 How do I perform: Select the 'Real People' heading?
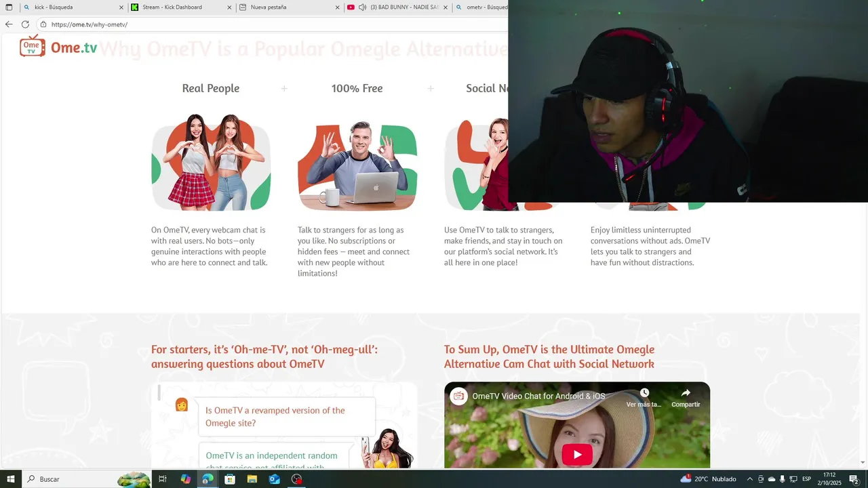[210, 88]
